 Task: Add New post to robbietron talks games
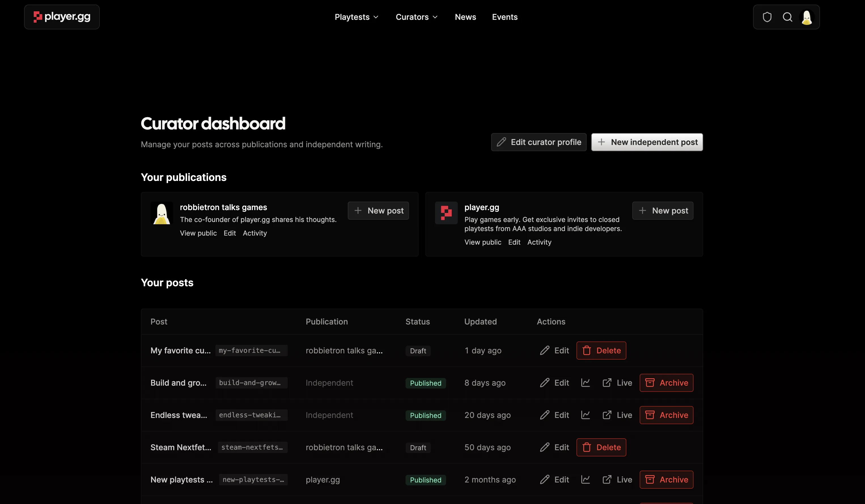378,210
